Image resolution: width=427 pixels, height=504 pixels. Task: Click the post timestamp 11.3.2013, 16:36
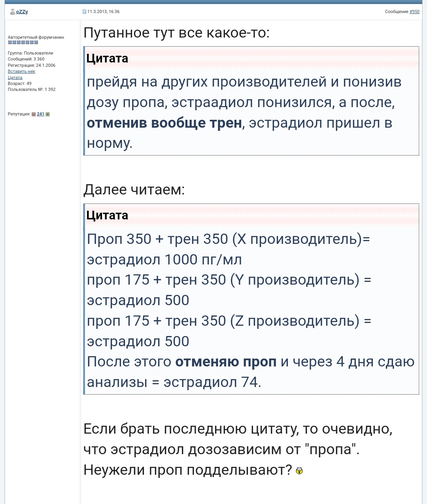(x=104, y=12)
